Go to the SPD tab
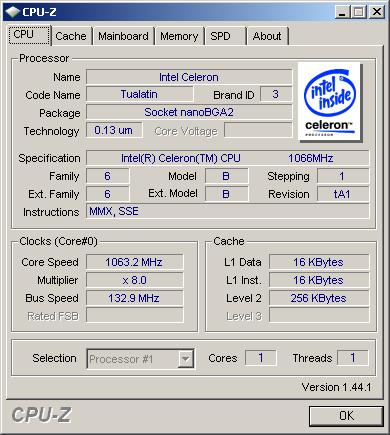Screen dimensions: 390x435 [x=225, y=36]
